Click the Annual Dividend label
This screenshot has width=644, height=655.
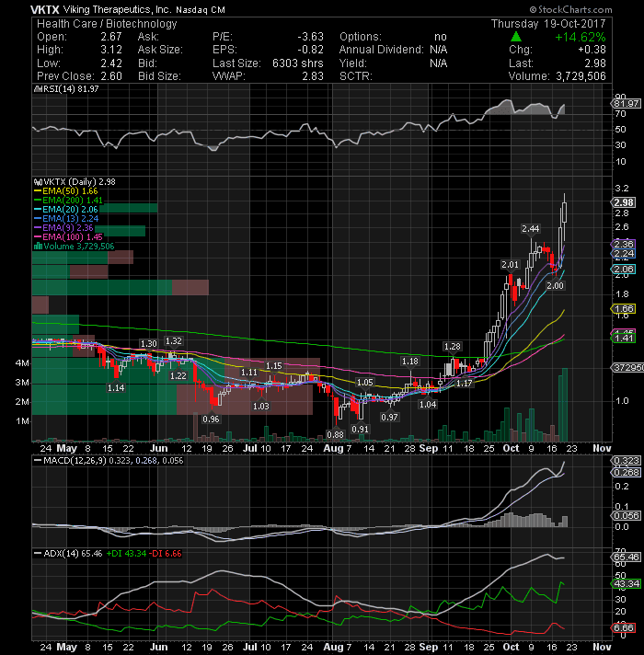tap(381, 50)
